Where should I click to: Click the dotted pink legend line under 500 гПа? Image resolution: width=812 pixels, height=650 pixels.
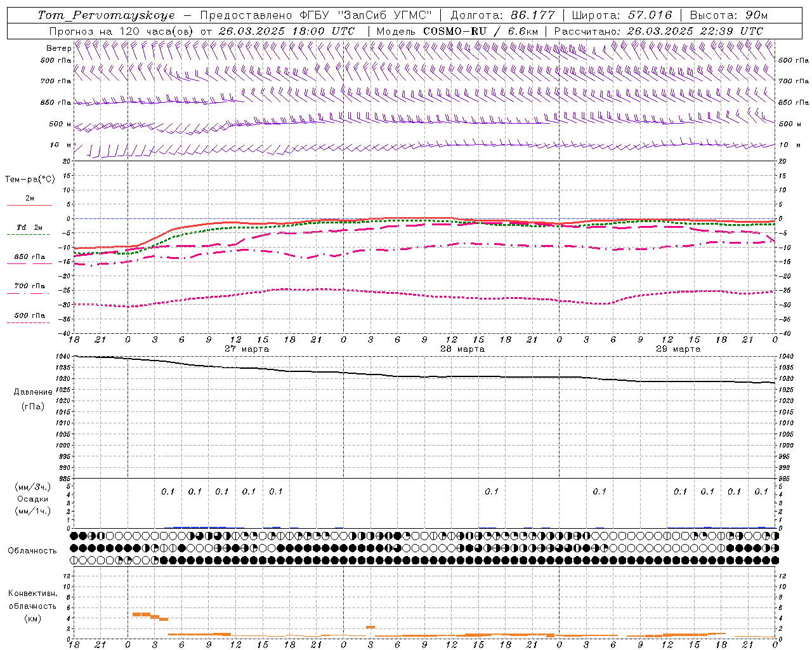[28, 322]
